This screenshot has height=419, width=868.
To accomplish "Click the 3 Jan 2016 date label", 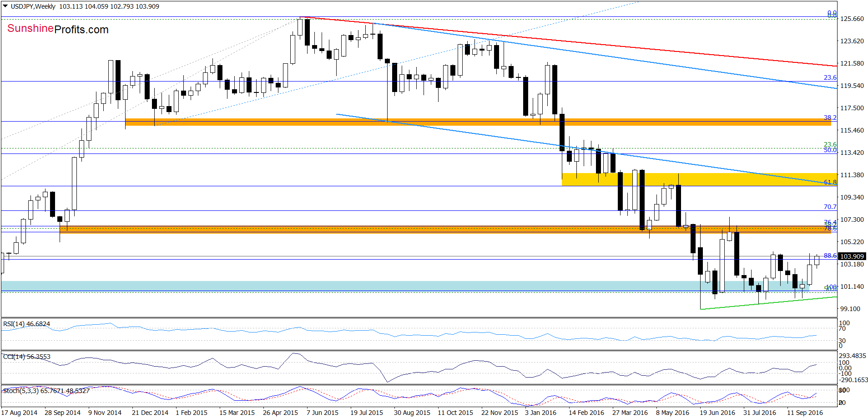I will 540,413.
